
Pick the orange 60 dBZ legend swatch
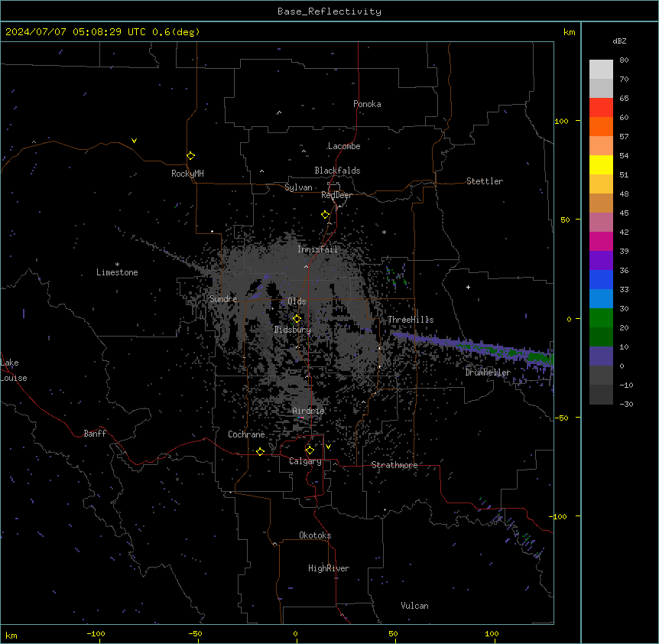pos(601,126)
